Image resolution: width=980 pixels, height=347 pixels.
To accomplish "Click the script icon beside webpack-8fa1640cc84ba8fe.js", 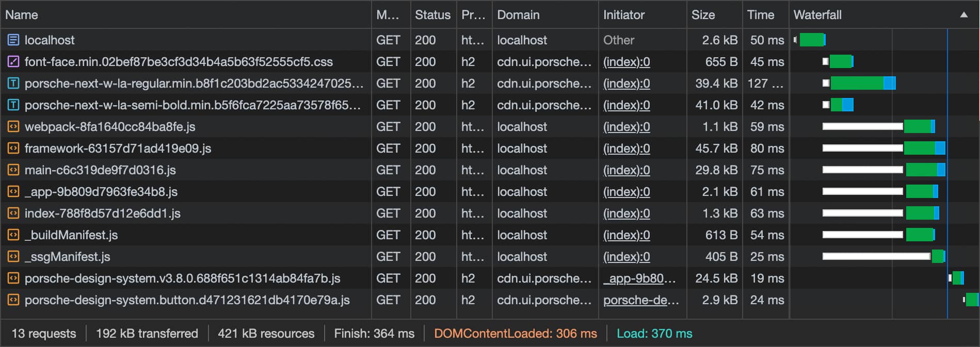I will point(12,126).
